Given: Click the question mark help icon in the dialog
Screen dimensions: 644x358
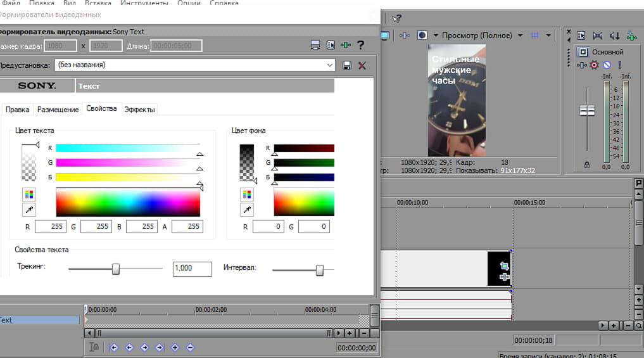Looking at the screenshot, I should click(x=360, y=45).
